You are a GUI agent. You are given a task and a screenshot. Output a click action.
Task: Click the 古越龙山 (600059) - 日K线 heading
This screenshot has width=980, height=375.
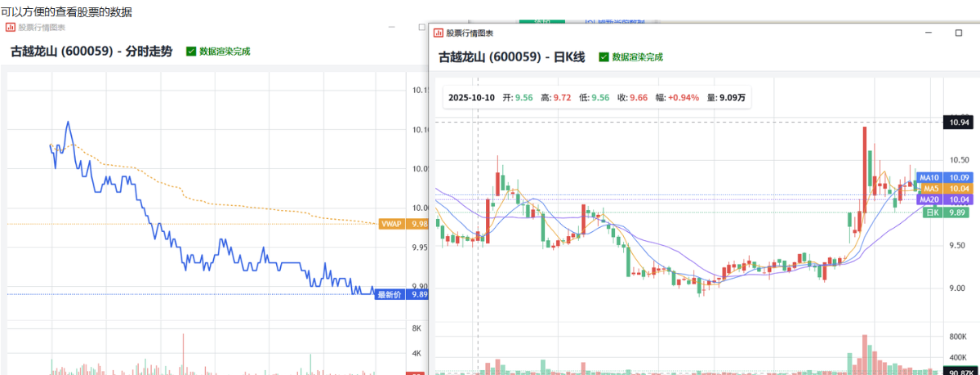[x=512, y=57]
